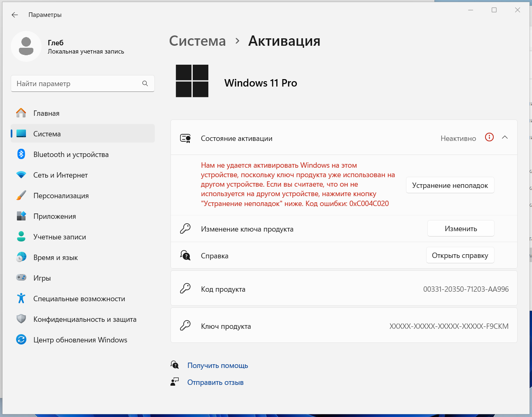Click the Справка help icon

185,255
